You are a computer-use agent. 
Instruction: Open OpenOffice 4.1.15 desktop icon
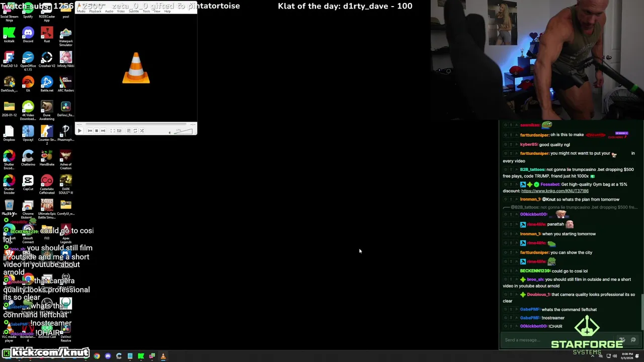coord(28,60)
